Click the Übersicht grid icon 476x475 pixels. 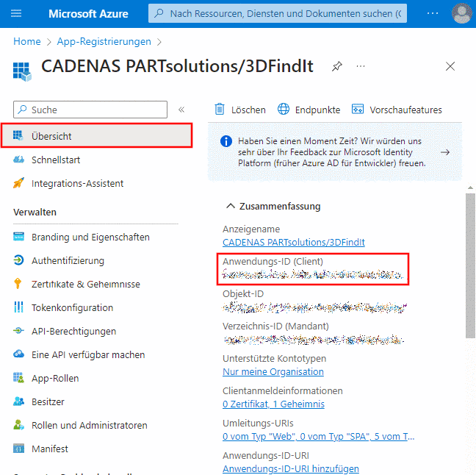tap(18, 135)
